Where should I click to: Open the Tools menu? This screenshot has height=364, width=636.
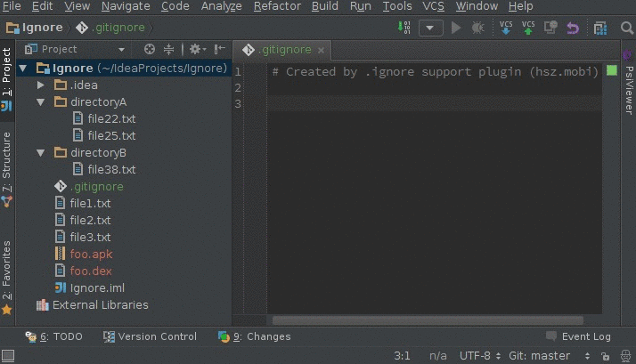coord(397,6)
